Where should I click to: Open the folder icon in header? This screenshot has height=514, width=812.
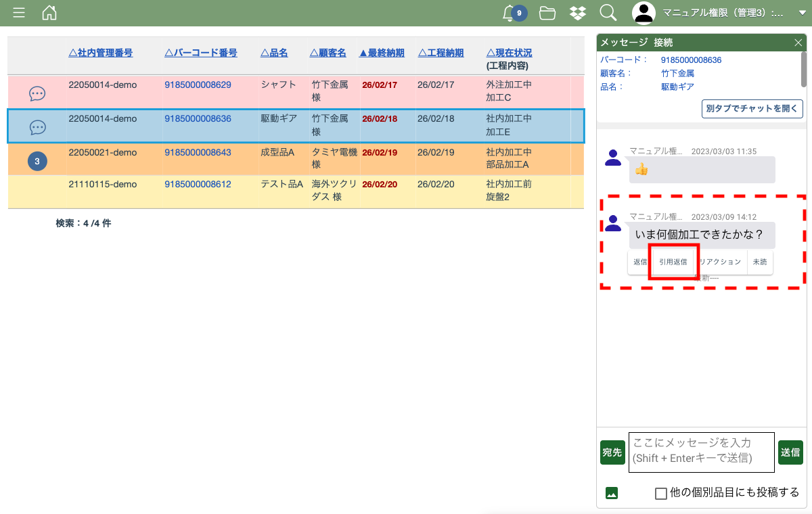click(x=547, y=13)
